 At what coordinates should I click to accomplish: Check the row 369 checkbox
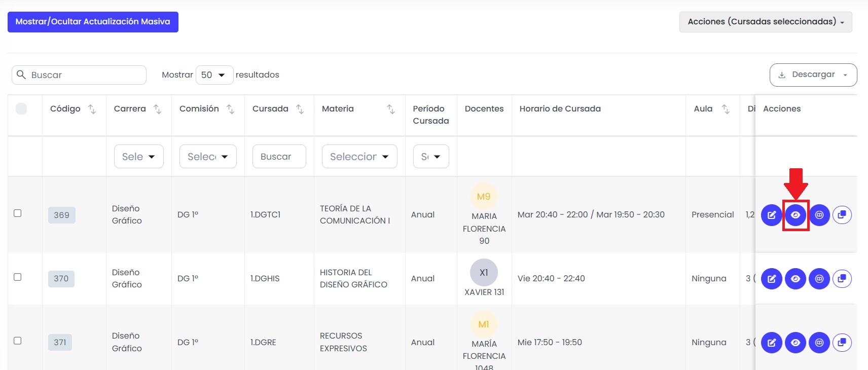point(17,213)
